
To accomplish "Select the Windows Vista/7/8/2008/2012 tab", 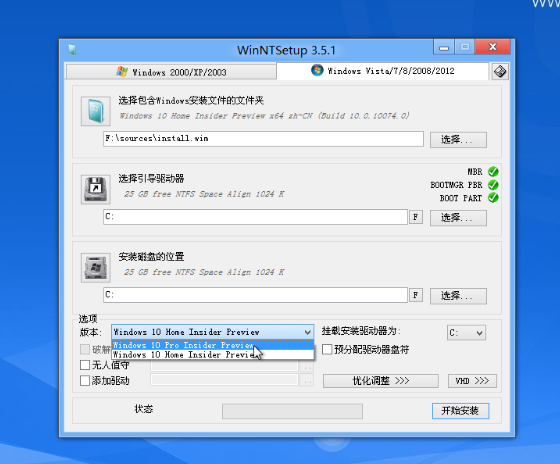I will [x=382, y=71].
